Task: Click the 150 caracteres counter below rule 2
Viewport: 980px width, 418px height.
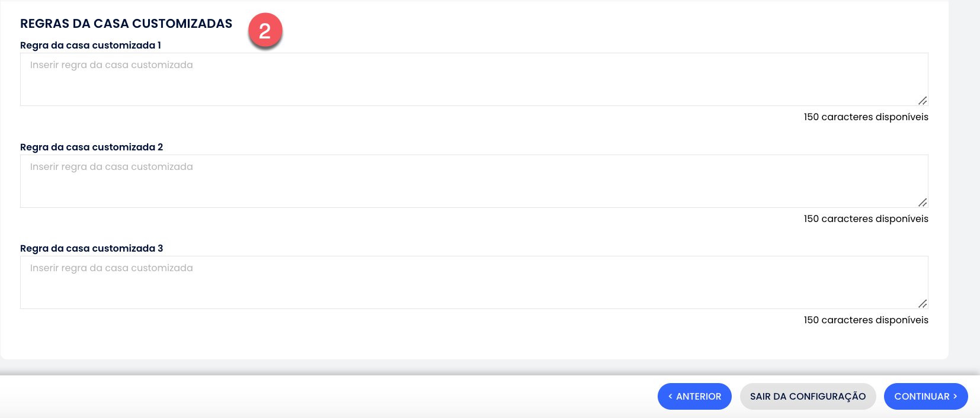Action: [x=866, y=218]
